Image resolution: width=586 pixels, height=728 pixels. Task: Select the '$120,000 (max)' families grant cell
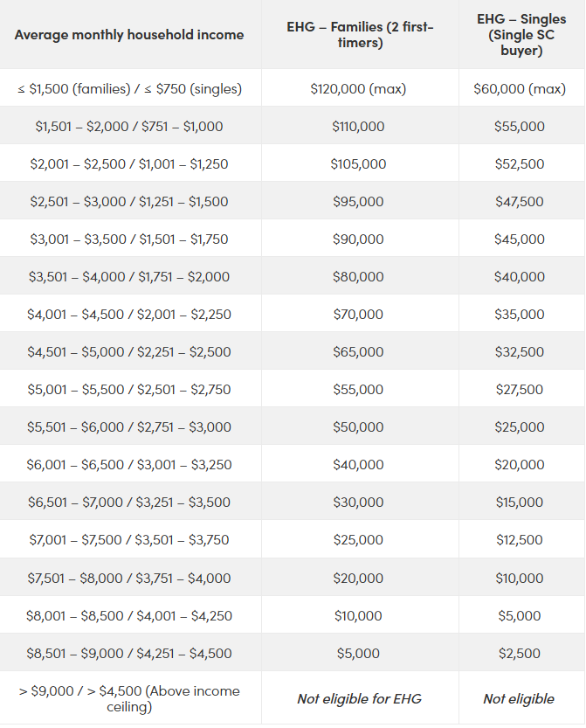click(358, 89)
